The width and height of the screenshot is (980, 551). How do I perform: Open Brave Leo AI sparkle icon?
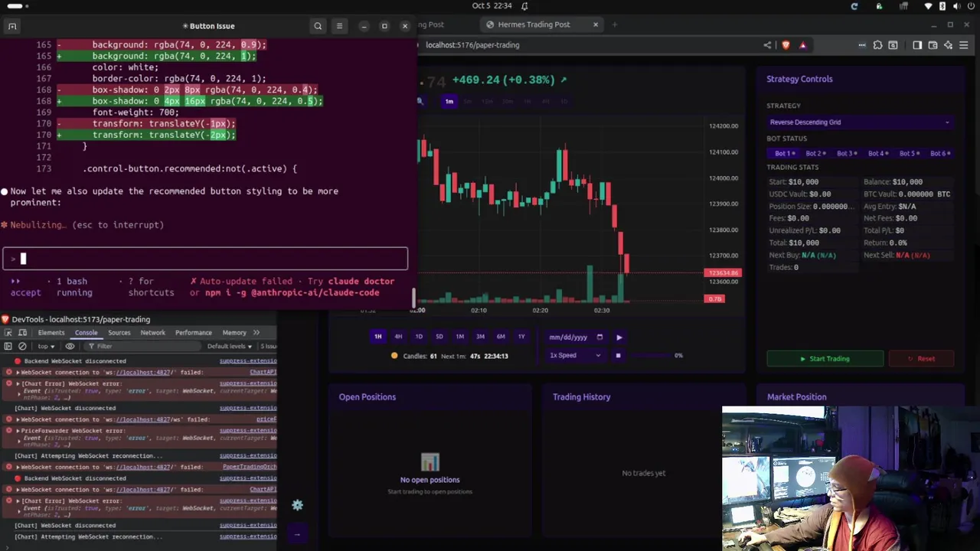948,45
